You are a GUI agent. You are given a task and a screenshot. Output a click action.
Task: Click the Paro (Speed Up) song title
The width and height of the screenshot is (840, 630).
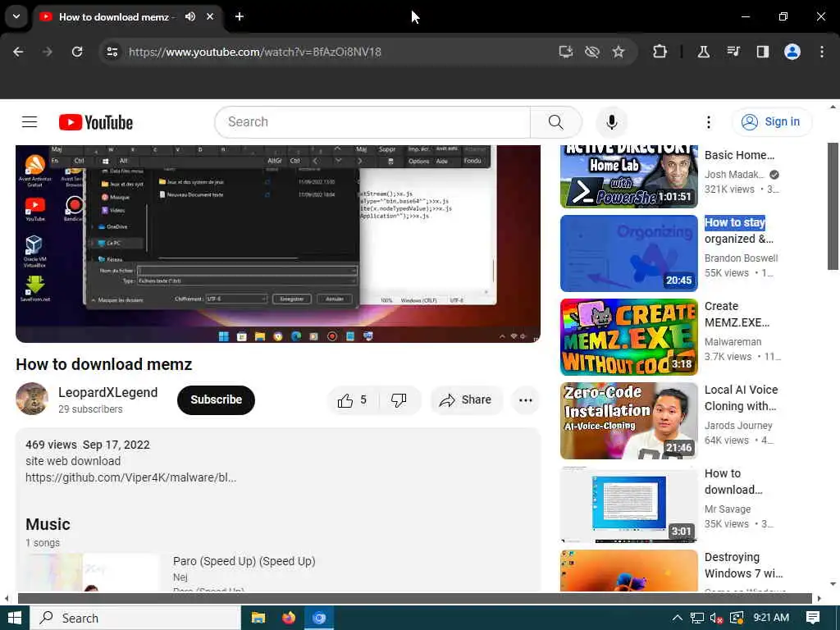coord(244,561)
